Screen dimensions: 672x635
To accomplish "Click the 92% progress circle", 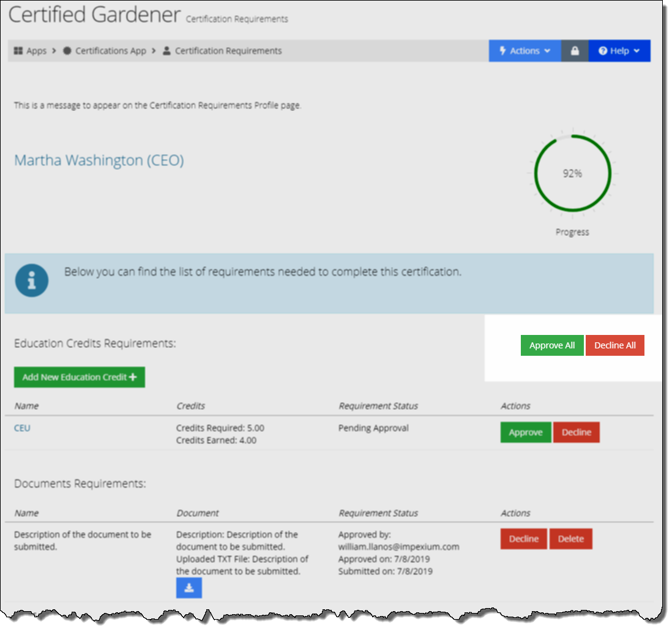I will pos(573,173).
